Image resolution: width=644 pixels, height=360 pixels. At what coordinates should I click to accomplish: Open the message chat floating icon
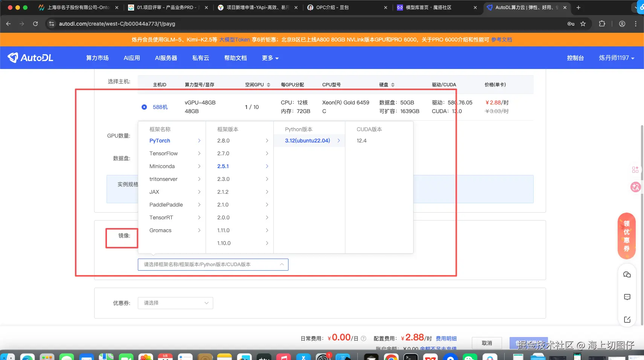(627, 297)
